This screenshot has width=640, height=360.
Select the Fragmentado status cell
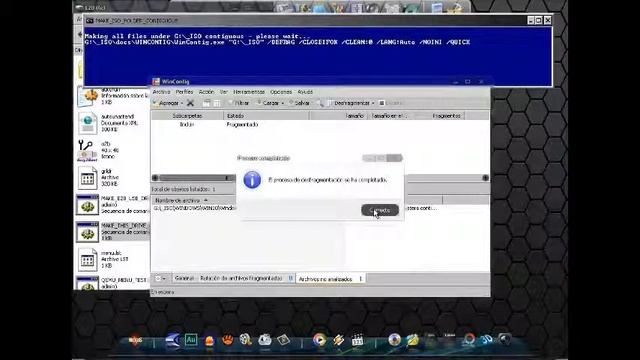242,124
